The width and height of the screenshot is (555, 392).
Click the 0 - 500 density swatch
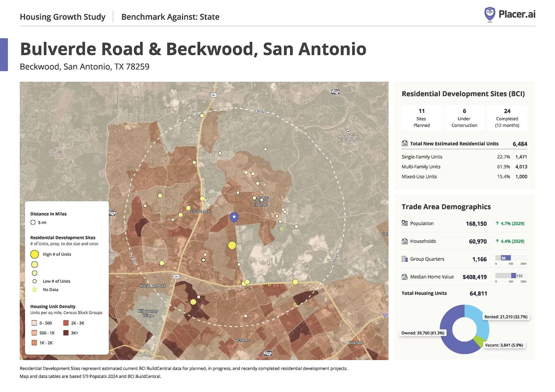[34, 323]
